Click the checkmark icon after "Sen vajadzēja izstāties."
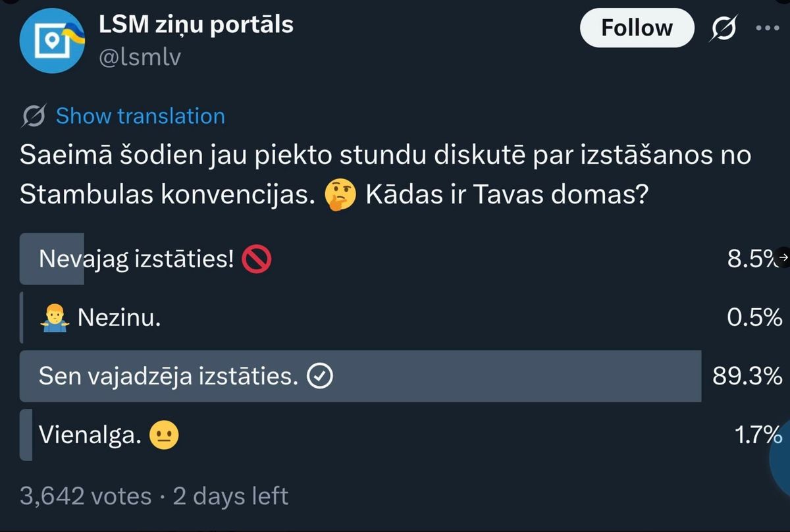The image size is (790, 532). tap(319, 376)
